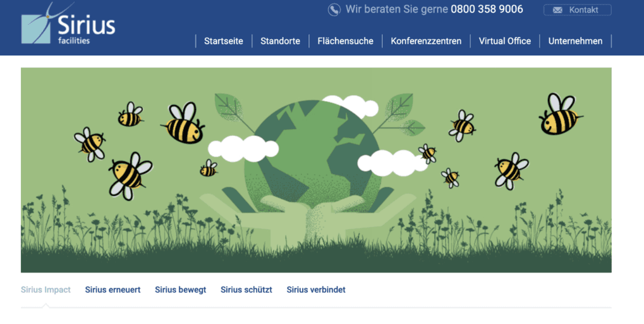Click the 'Wir beraten Sie gerne' text
Screen dimensions: 644x324
click(397, 9)
